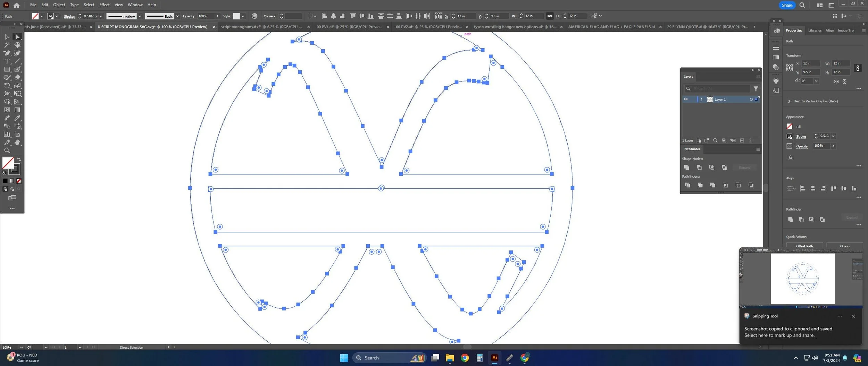
Task: Toggle Layers panel filter funnel icon
Action: coord(756,89)
